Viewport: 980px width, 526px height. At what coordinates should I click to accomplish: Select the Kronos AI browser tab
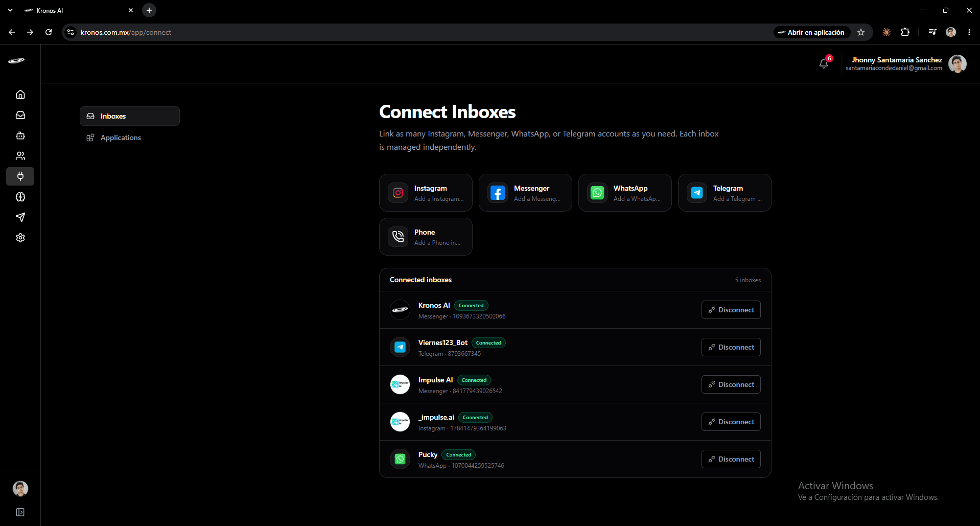[x=79, y=10]
